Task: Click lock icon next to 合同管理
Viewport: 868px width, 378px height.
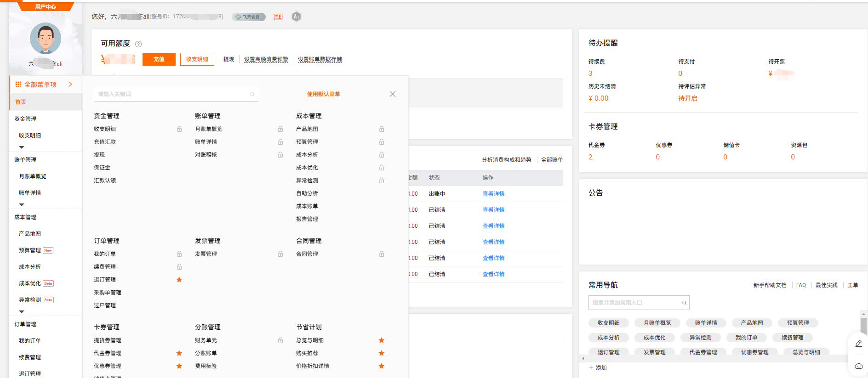Action: tap(382, 254)
